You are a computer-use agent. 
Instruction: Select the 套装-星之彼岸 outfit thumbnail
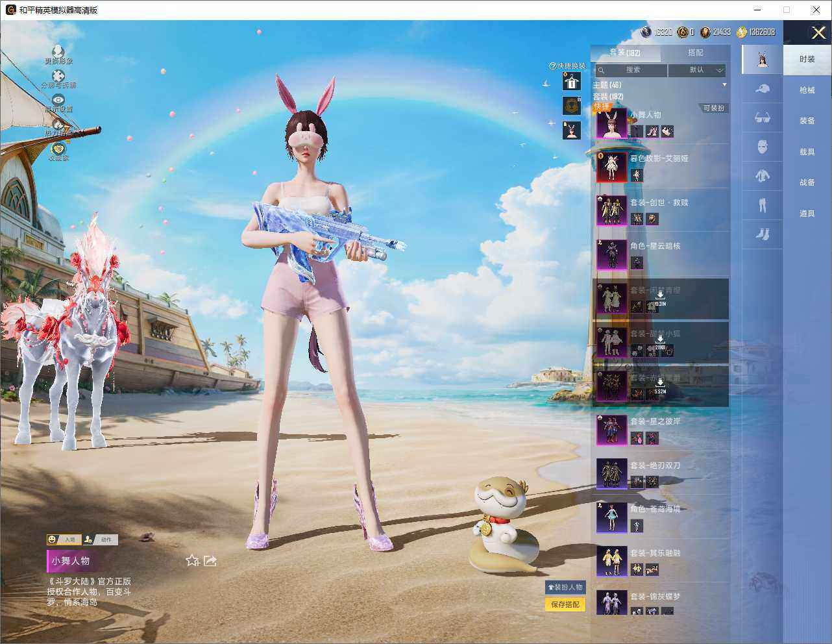tap(612, 430)
